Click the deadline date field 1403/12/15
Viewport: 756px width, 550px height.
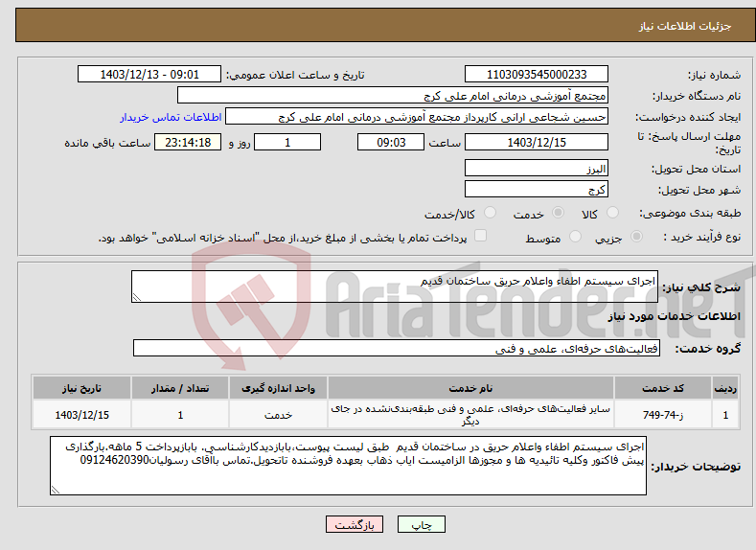coord(537,142)
